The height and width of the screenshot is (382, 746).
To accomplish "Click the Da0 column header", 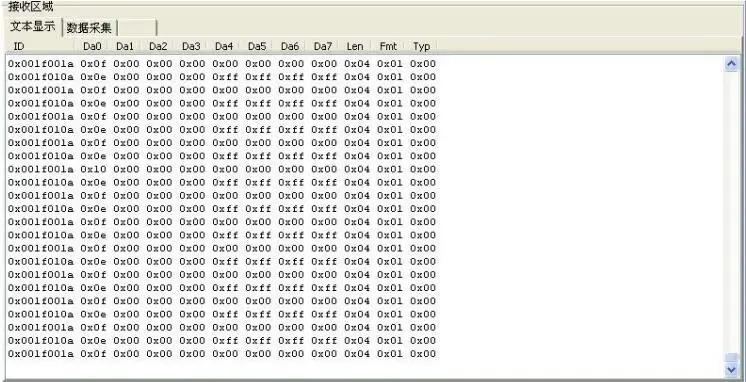I will (92, 46).
